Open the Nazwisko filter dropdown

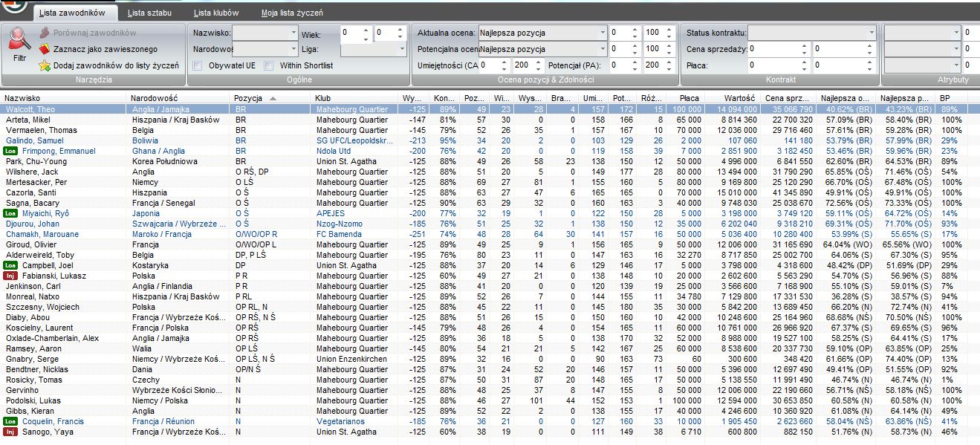[x=293, y=33]
